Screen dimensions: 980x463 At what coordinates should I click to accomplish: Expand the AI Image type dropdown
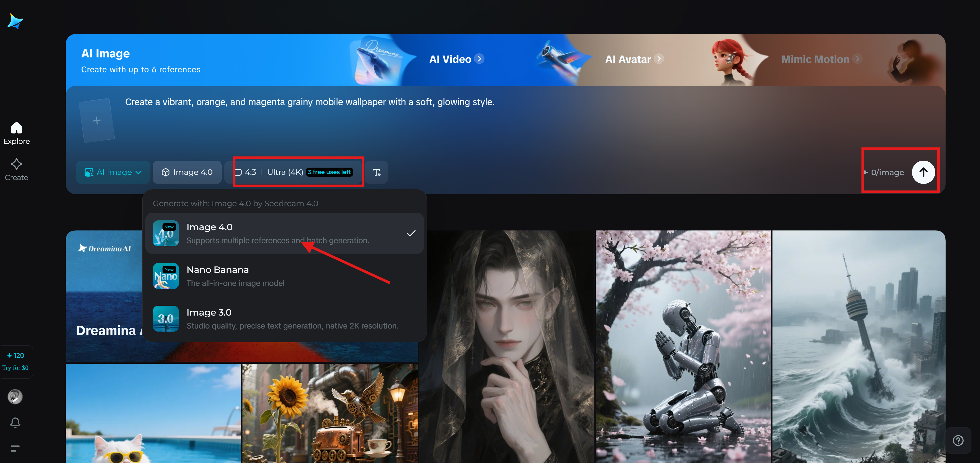[113, 173]
